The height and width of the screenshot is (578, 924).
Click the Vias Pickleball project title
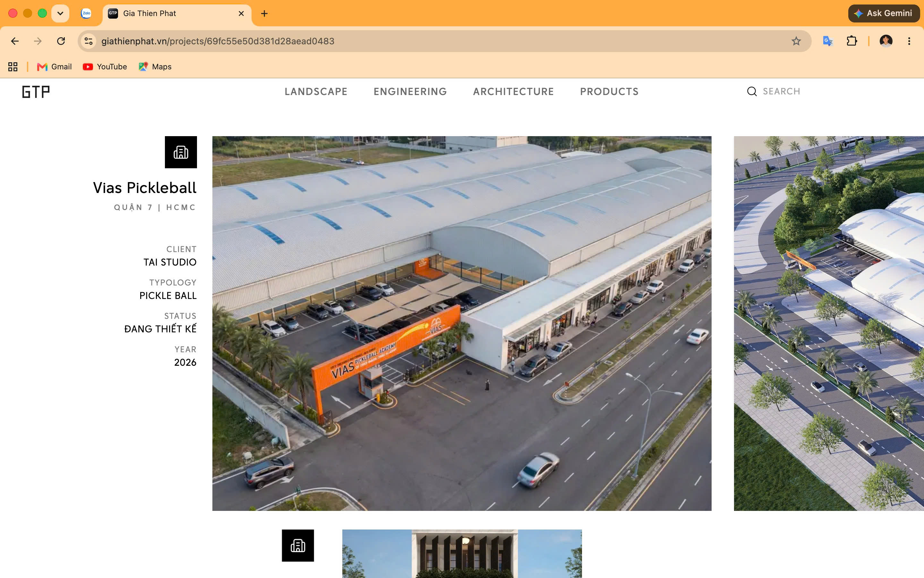(x=145, y=188)
